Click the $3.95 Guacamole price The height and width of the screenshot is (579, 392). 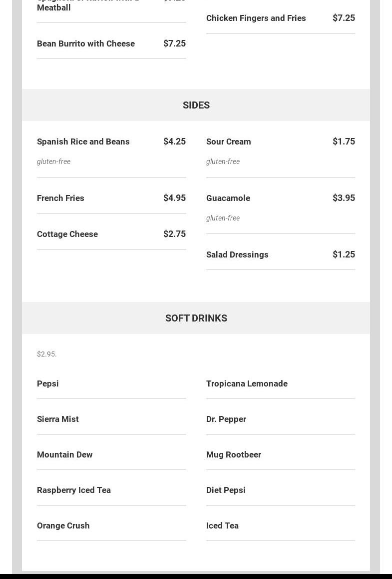tap(344, 198)
